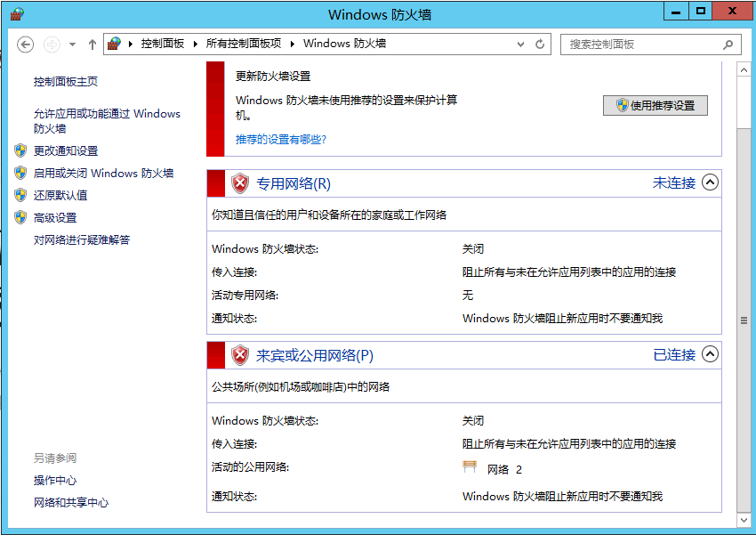756x535 pixels.
Task: Click red shield icon of 来宾或公用网络
Action: (240, 355)
